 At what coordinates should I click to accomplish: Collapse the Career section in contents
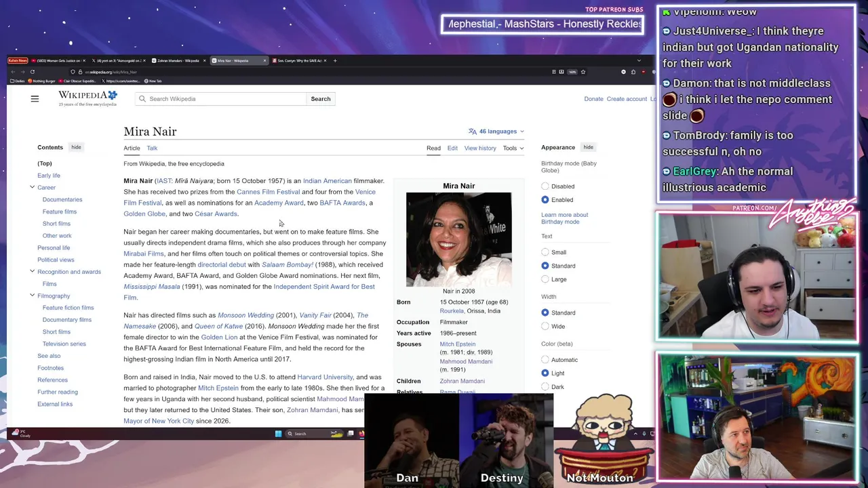click(32, 187)
